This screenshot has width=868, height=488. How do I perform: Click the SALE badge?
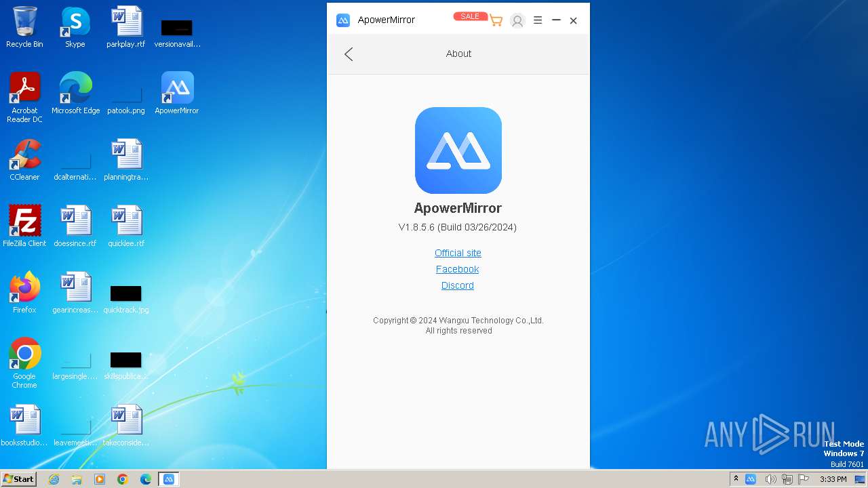click(x=470, y=16)
